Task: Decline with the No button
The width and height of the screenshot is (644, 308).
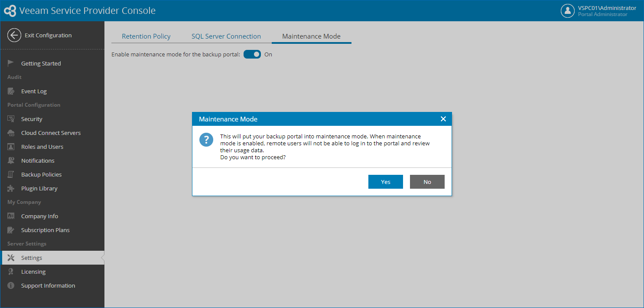Action: pos(427,182)
